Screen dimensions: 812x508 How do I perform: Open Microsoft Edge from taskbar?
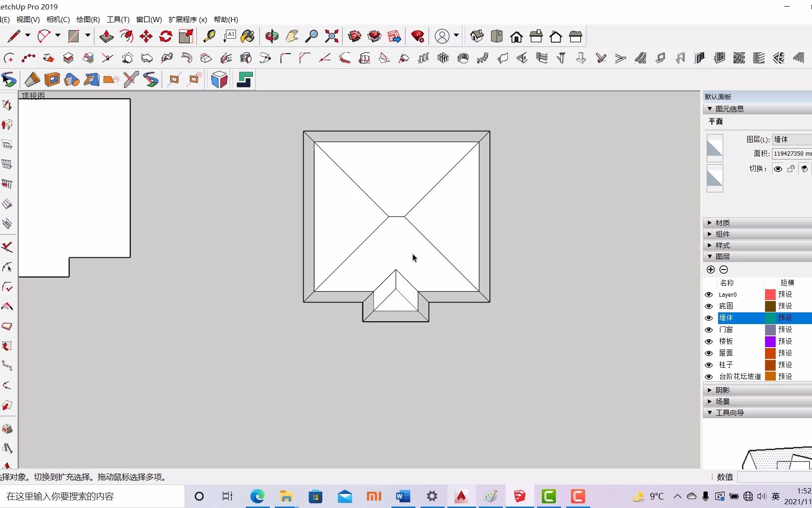click(257, 496)
